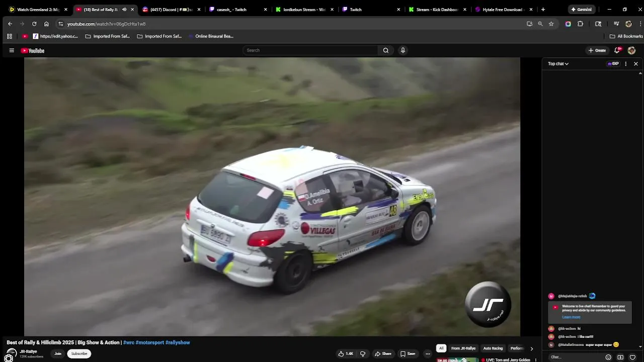Open YouTube notifications bell

coord(617,50)
